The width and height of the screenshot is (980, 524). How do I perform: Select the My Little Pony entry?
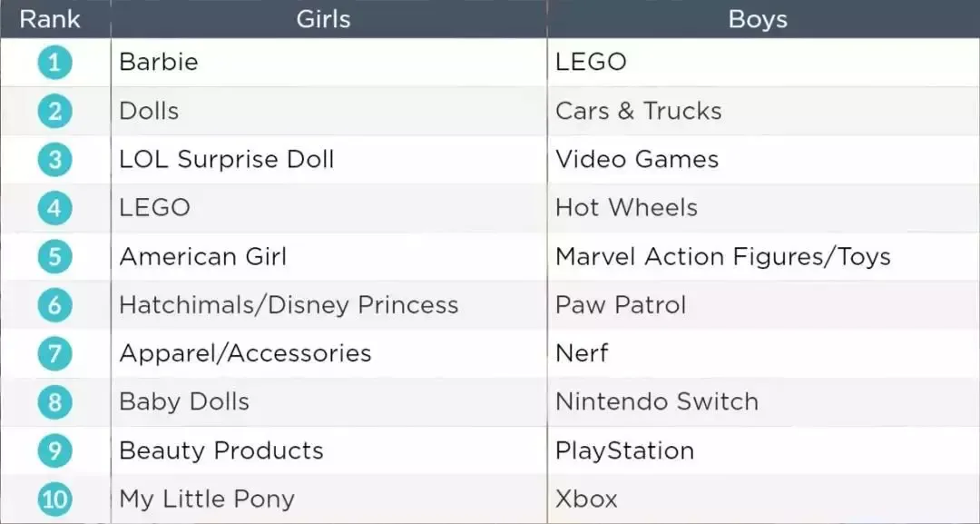[x=207, y=499]
